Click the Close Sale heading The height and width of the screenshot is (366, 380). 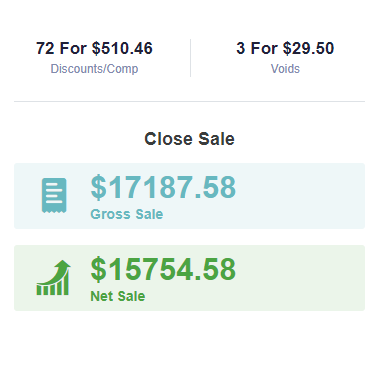[189, 139]
